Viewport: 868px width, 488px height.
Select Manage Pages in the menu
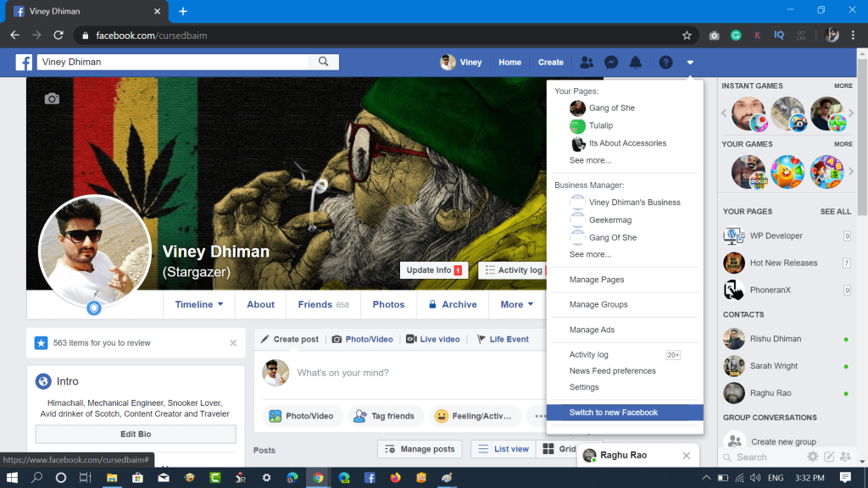pyautogui.click(x=597, y=280)
